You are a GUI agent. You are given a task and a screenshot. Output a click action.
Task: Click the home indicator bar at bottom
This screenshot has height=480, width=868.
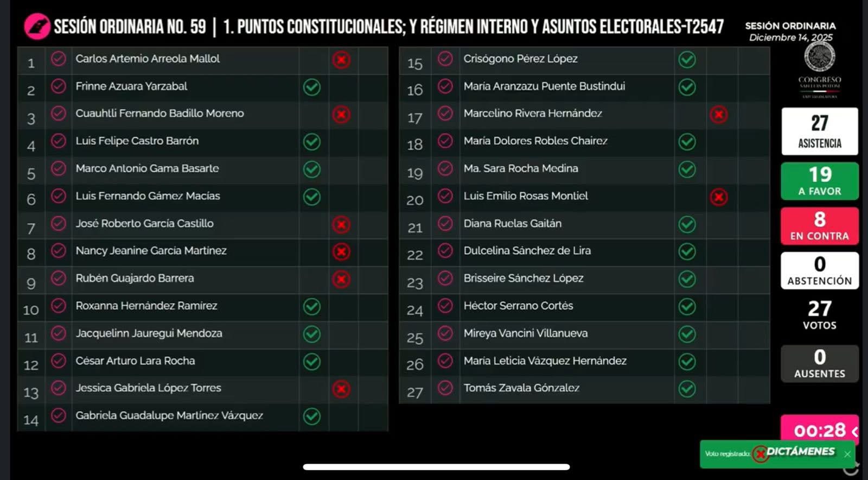point(436,467)
